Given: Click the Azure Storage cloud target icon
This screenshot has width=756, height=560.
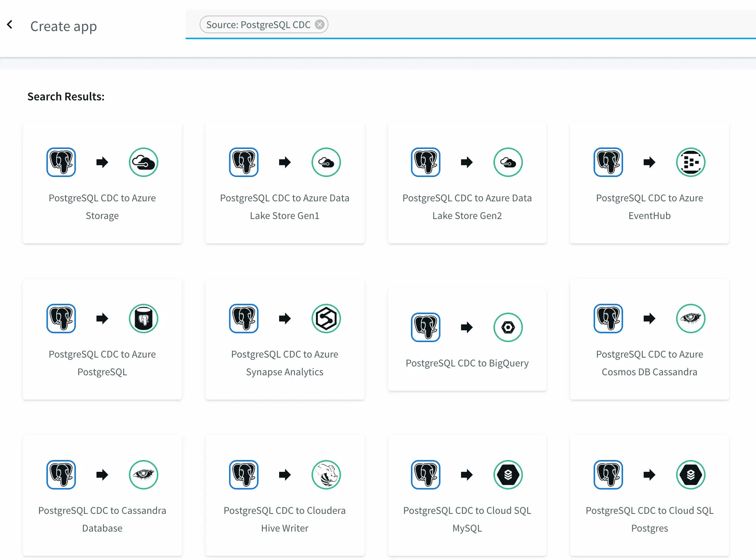Looking at the screenshot, I should 143,162.
